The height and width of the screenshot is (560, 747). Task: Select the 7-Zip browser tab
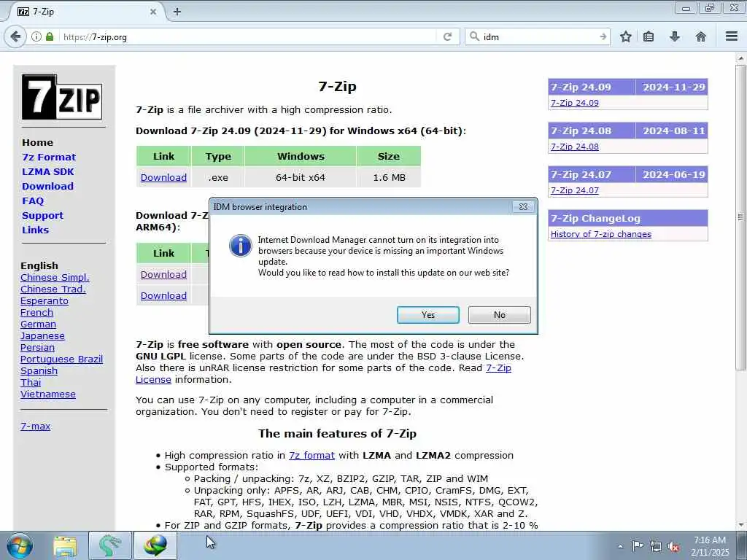click(x=88, y=12)
